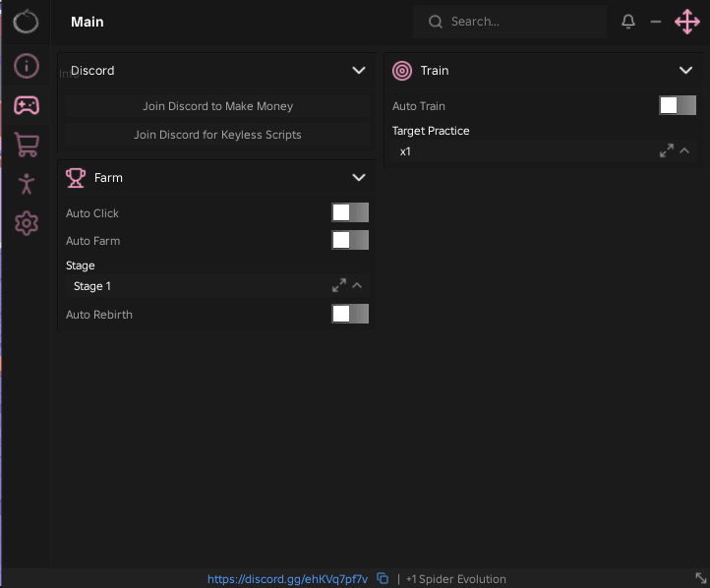
Task: Click the Auto Train label text
Action: click(x=419, y=106)
